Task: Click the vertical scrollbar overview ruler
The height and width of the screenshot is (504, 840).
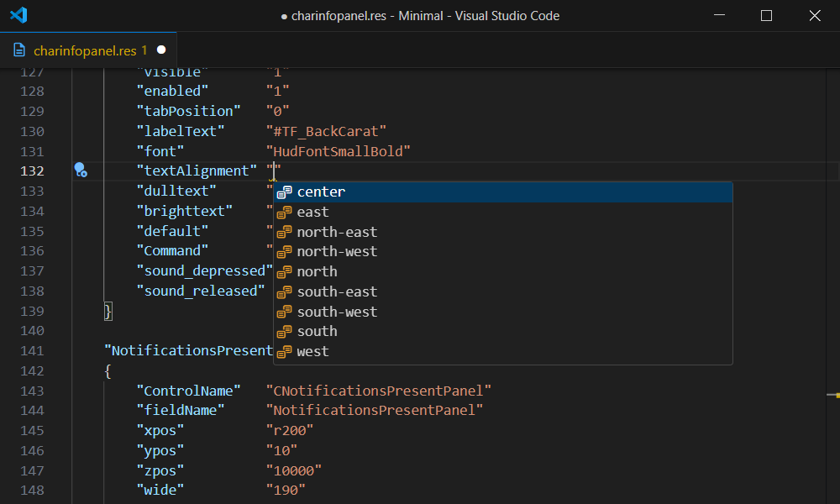Action: pyautogui.click(x=833, y=286)
